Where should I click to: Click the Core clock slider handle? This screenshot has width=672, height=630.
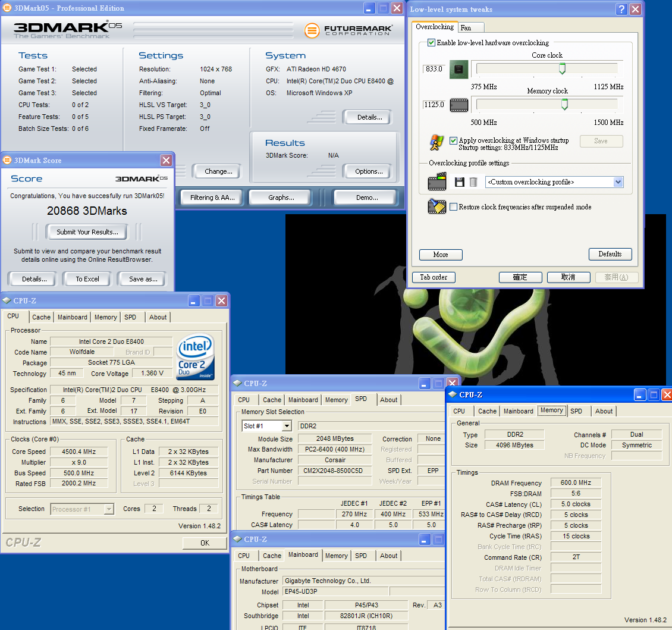pos(562,69)
